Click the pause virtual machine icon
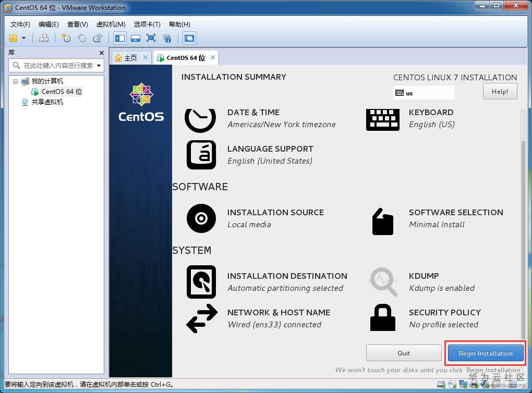Image resolution: width=532 pixels, height=393 pixels. click(x=13, y=38)
